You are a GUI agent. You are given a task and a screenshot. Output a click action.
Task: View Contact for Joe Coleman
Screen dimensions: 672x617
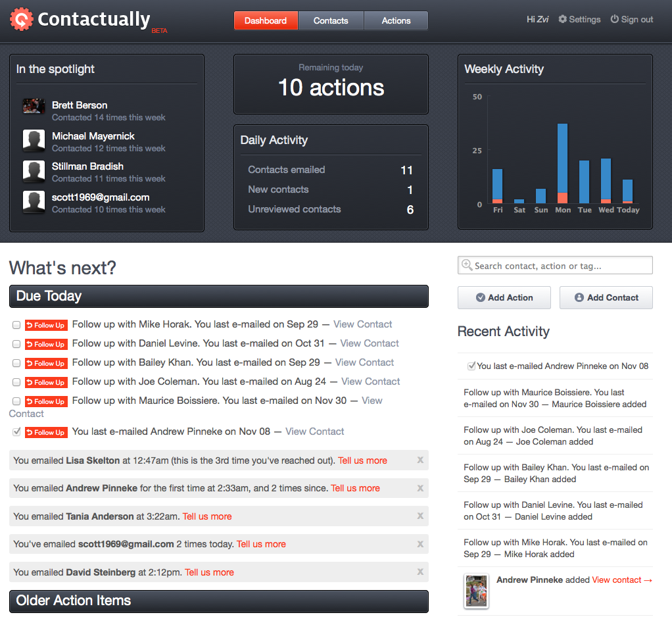click(x=370, y=382)
